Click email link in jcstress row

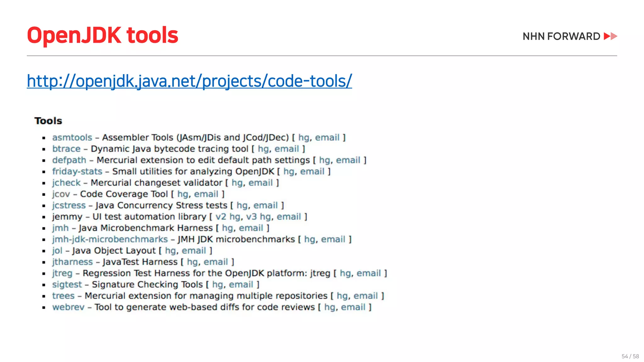[x=266, y=206]
